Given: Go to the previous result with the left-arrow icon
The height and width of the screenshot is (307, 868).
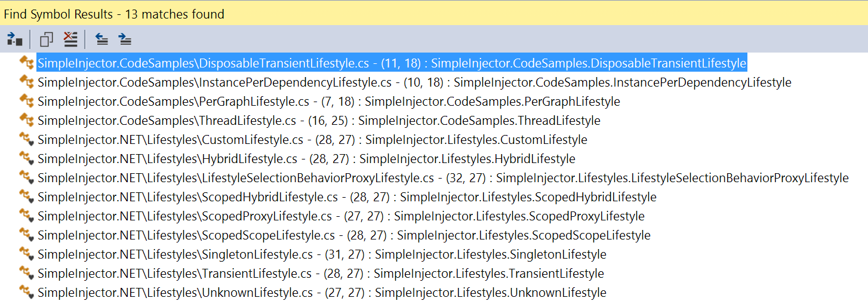Looking at the screenshot, I should [x=102, y=40].
